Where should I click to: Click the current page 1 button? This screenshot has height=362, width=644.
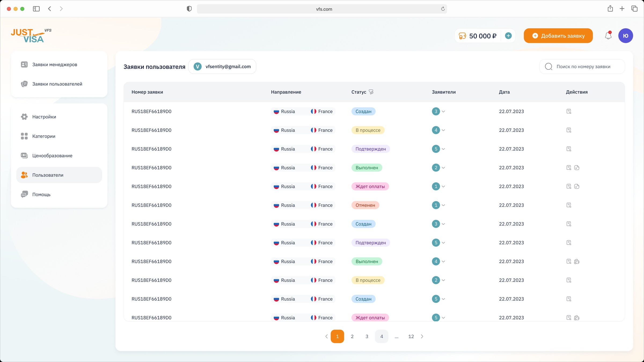tap(337, 336)
